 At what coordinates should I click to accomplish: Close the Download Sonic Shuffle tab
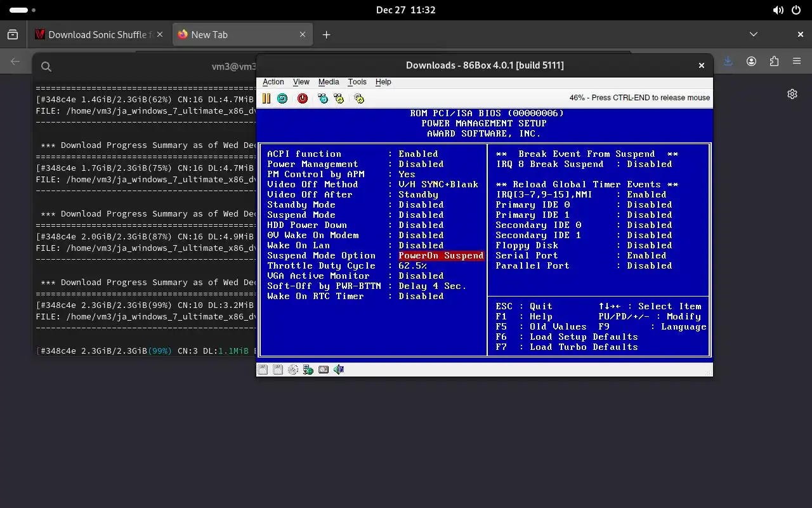coord(160,35)
